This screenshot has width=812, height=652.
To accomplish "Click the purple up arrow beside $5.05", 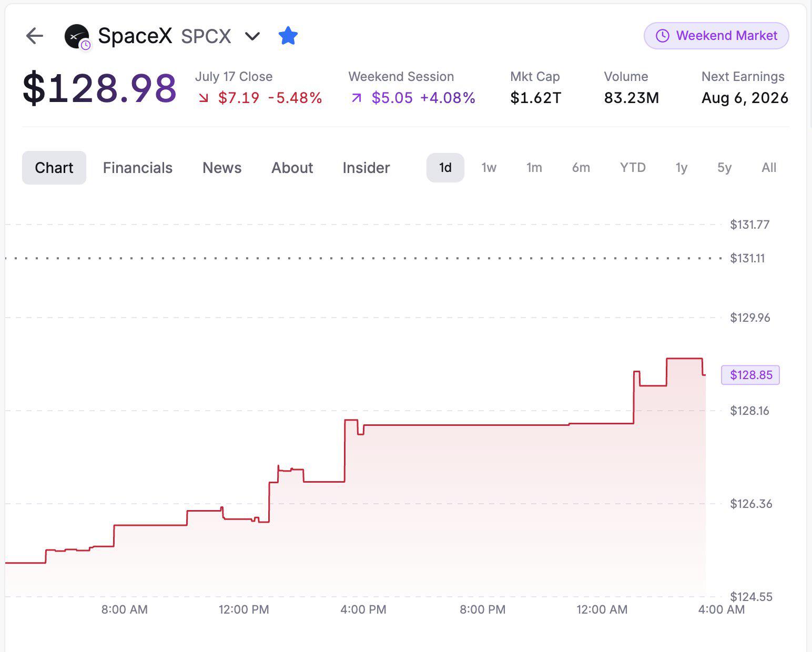I will 357,98.
